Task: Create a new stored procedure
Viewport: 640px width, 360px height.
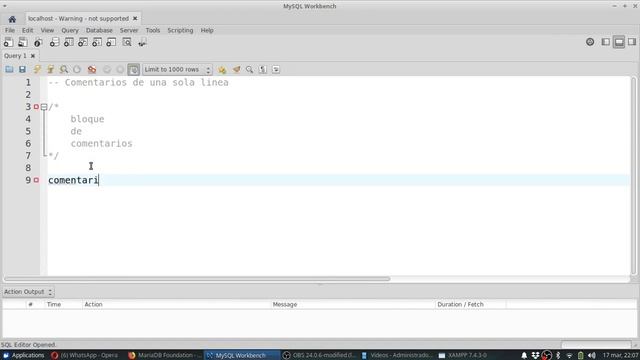Action: pyautogui.click(x=97, y=42)
